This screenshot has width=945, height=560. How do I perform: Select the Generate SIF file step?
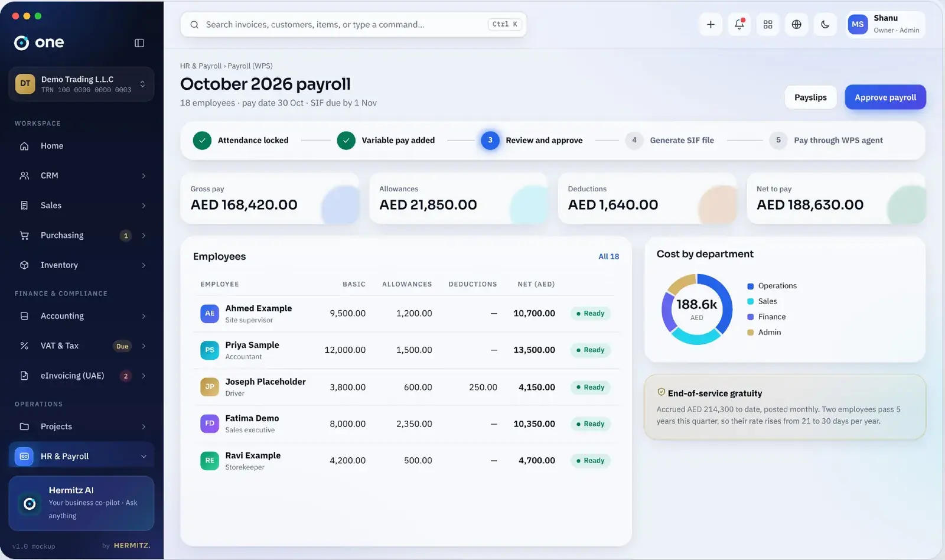coord(670,141)
